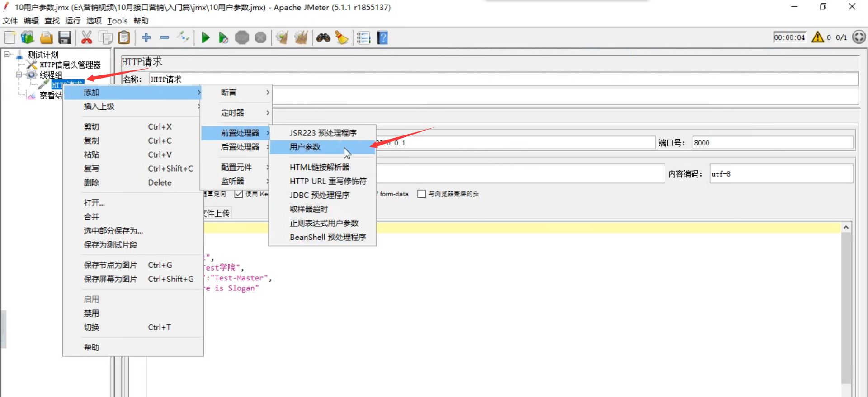Image resolution: width=868 pixels, height=397 pixels.
Task: Toggle the 与浏览器兼容的头 checkbox
Action: [x=421, y=194]
